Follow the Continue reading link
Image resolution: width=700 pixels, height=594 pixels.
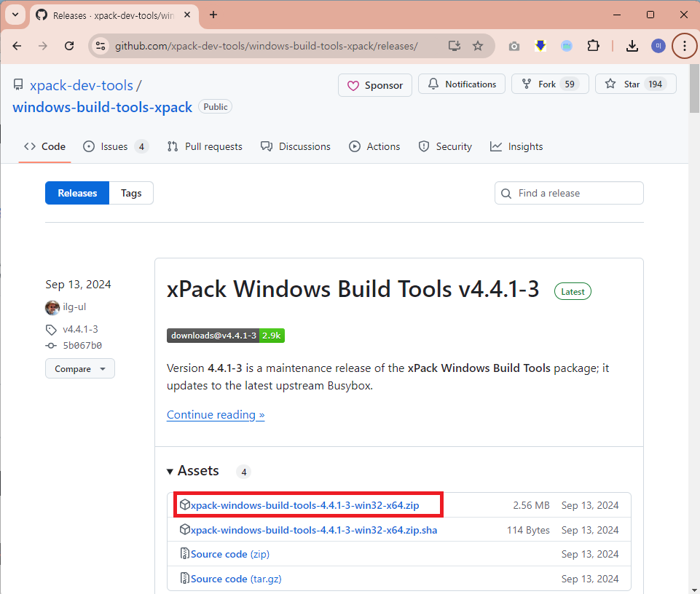(216, 415)
